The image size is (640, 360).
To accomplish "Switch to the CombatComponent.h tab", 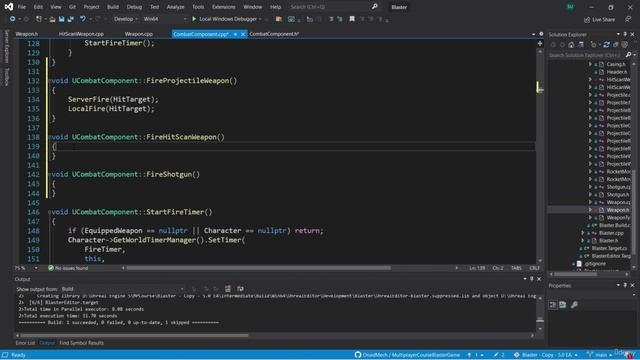I will click(274, 34).
